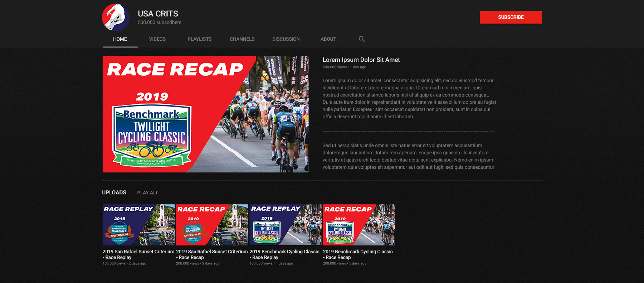Image resolution: width=644 pixels, height=283 pixels.
Task: Click title 2019 Benchmark Cycling Classic Race Recap
Action: pos(358,254)
